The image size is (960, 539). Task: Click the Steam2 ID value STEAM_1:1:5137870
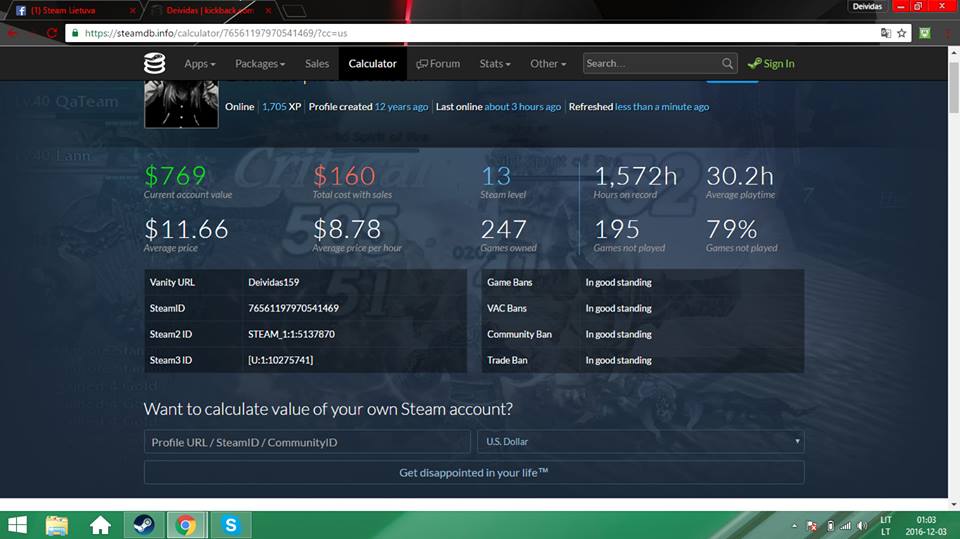tap(291, 334)
